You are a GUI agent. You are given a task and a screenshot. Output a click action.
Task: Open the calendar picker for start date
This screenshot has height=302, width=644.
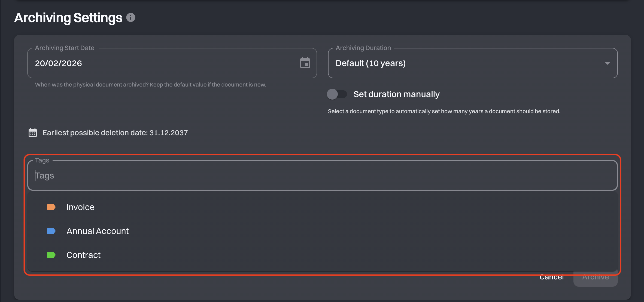coord(305,63)
